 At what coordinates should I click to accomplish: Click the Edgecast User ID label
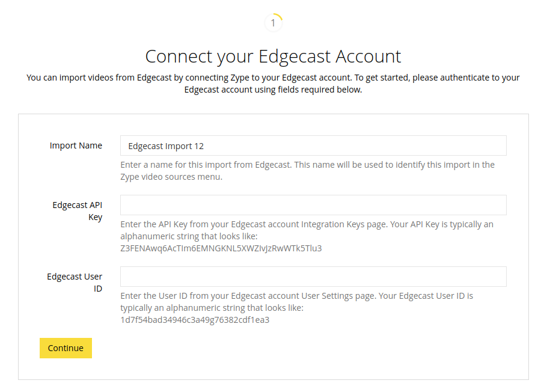[75, 283]
